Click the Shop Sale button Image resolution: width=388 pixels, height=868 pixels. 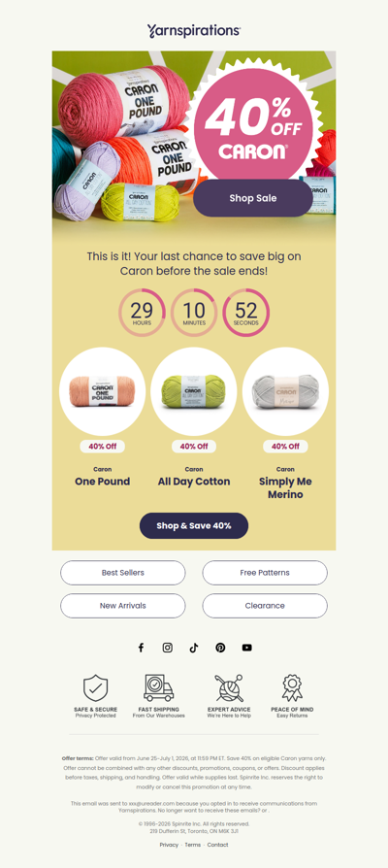tap(253, 198)
